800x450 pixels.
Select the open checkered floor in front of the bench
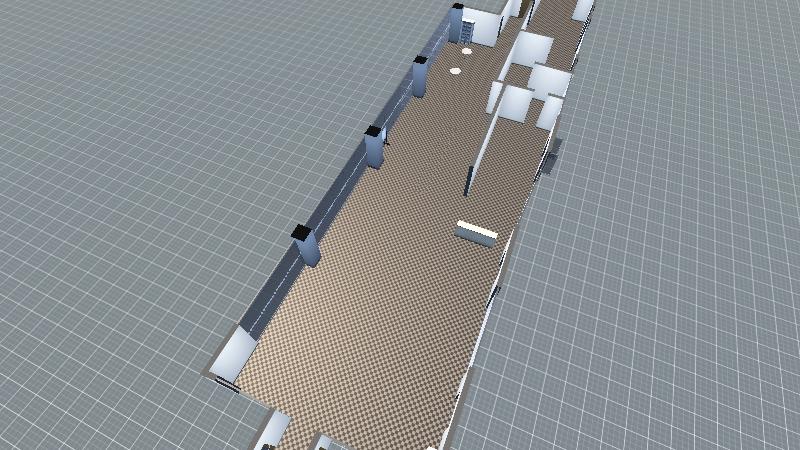[400, 320]
